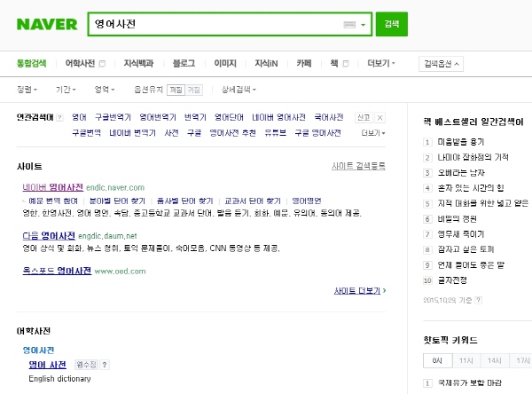532x394 pixels.
Task: Open the on-screen keyboard icon in search box
Action: [x=349, y=25]
